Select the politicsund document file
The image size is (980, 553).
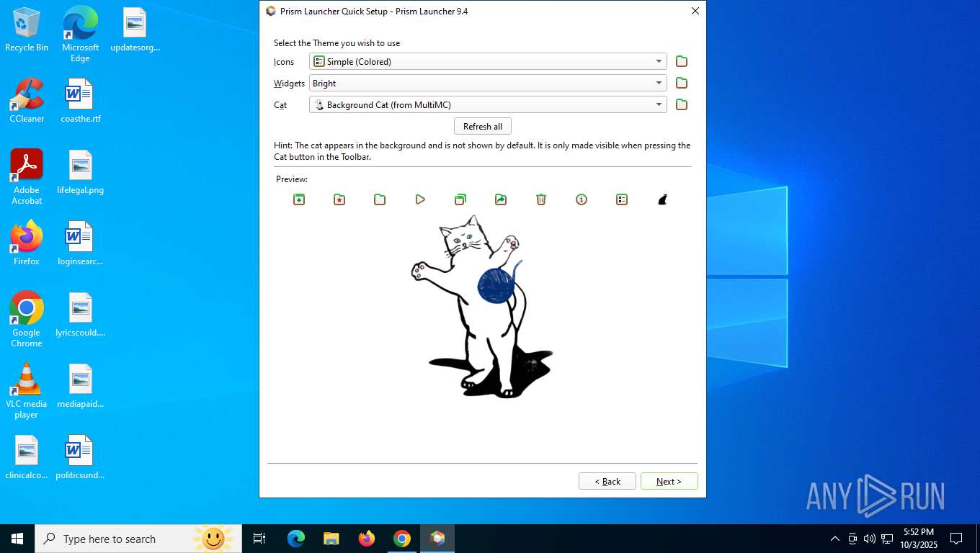click(x=80, y=457)
